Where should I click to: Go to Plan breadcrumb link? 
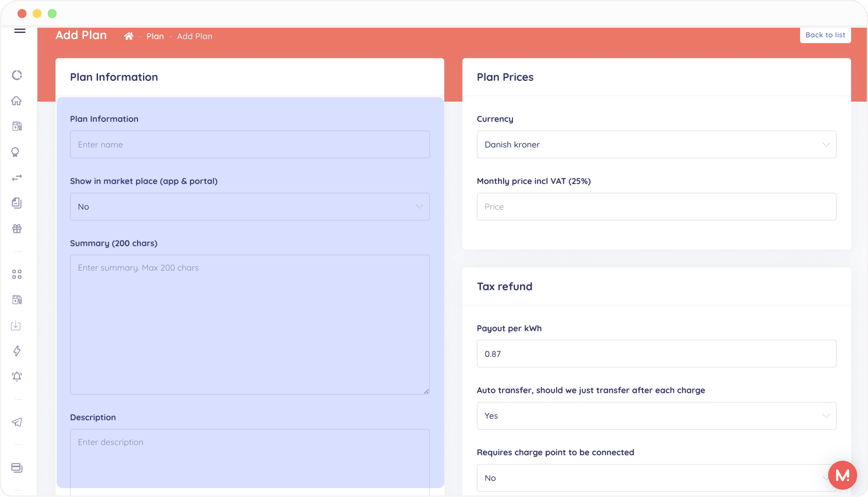tap(155, 36)
